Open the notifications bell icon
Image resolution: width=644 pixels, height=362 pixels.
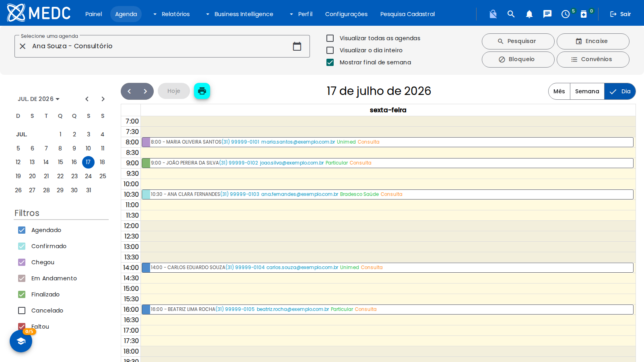[529, 14]
